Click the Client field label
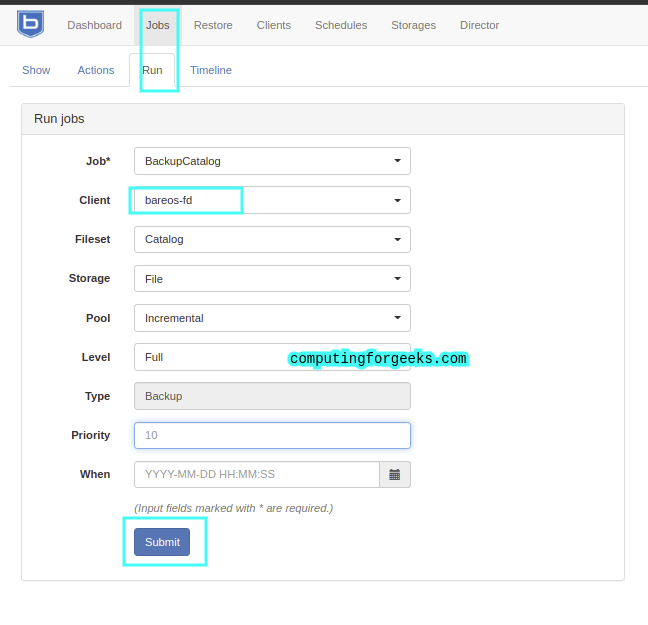 coord(95,200)
